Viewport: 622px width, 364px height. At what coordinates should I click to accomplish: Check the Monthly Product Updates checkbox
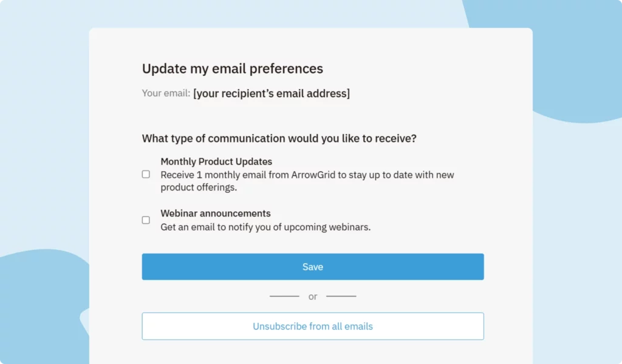point(146,174)
